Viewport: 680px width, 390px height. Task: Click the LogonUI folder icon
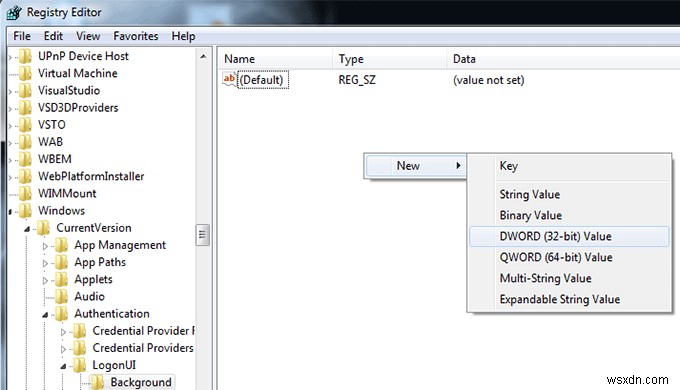tap(79, 365)
